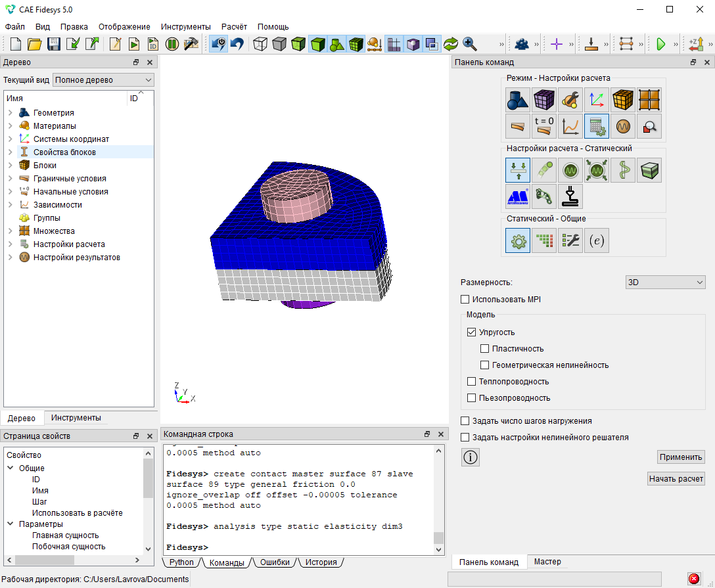The image size is (715, 588).
Task: Click the Save floppy disk toolbar icon
Action: click(54, 44)
